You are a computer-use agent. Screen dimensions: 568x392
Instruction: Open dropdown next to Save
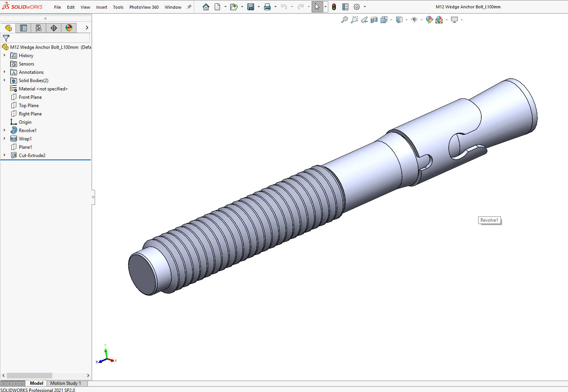coord(259,7)
